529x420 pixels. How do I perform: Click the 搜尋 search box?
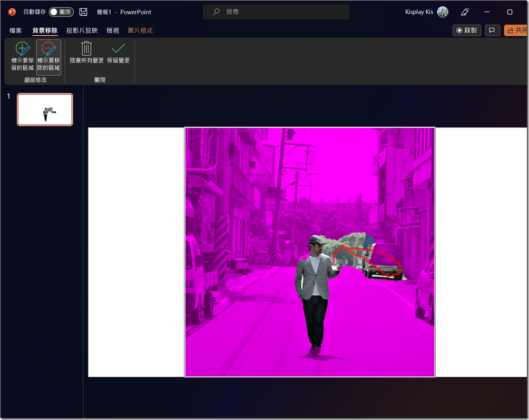[276, 12]
